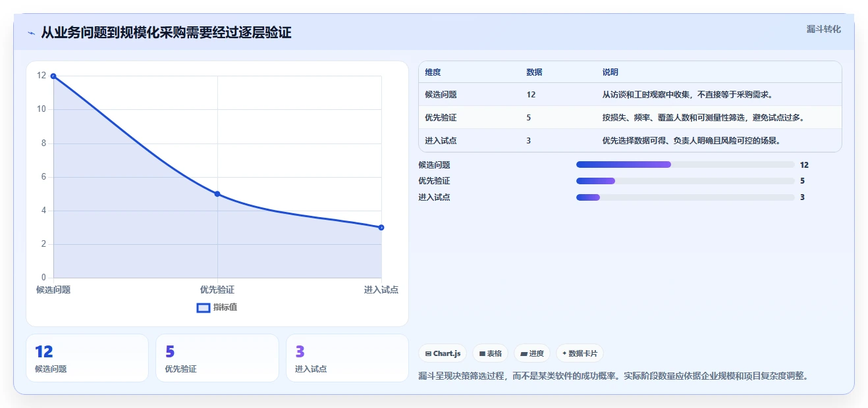Click the x-axis label 候选问题
This screenshot has height=408, width=868.
53,290
